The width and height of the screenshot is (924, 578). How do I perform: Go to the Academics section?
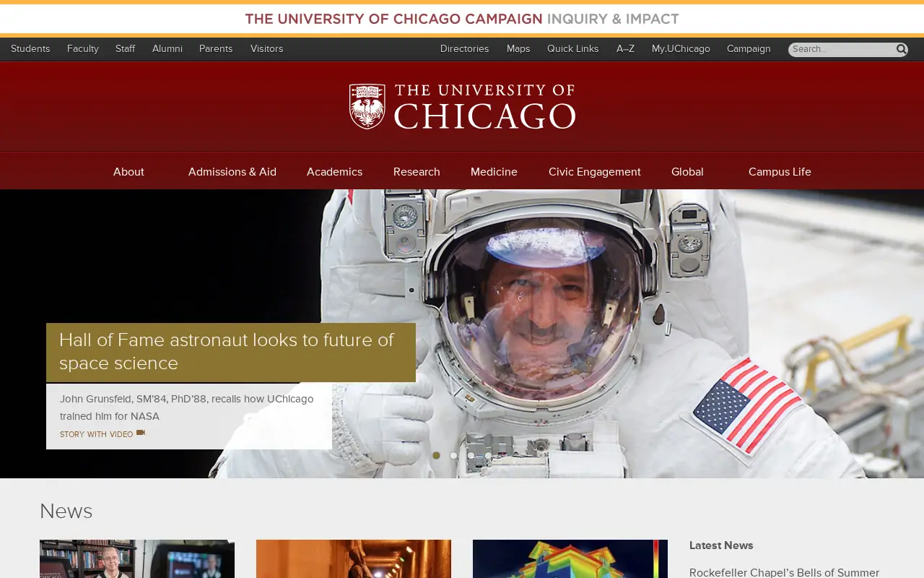click(334, 171)
